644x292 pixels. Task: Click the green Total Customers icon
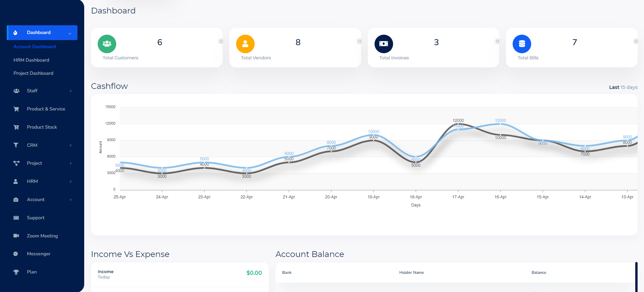(x=107, y=44)
